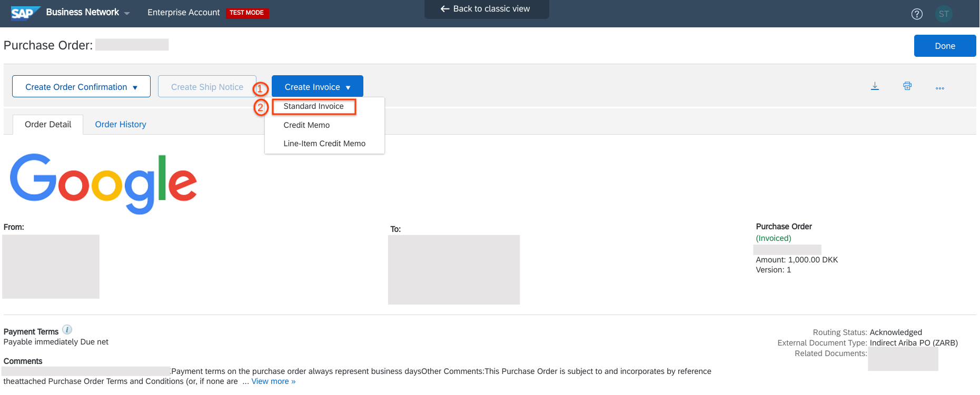Screen dimensions: 980x395
Task: Click the Google logo image
Action: click(x=103, y=184)
